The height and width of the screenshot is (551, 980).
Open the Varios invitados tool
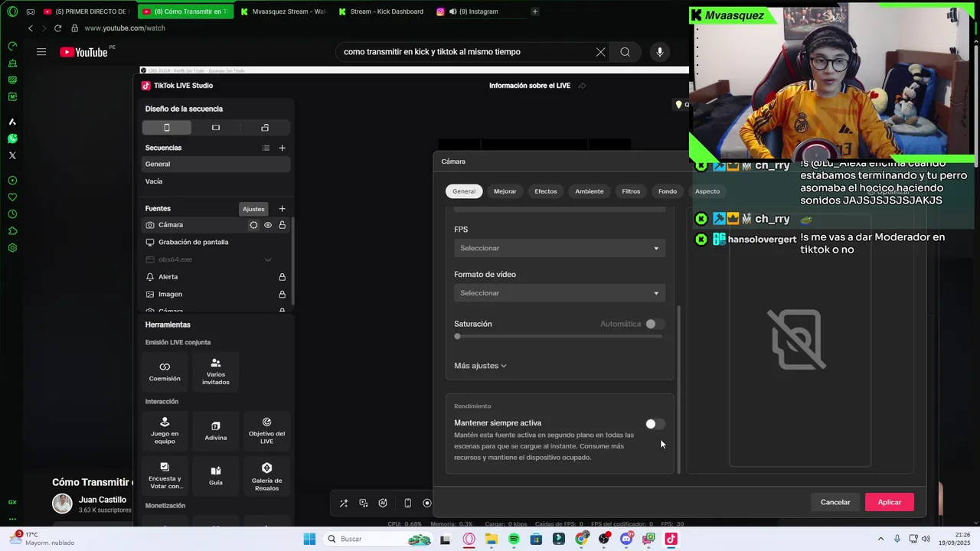click(x=216, y=371)
